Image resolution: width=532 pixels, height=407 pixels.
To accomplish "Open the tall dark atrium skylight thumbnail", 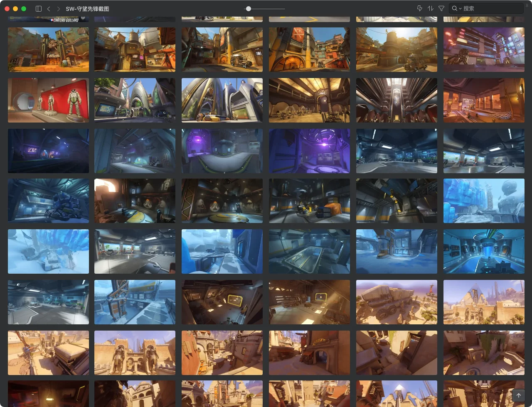I will 397,100.
